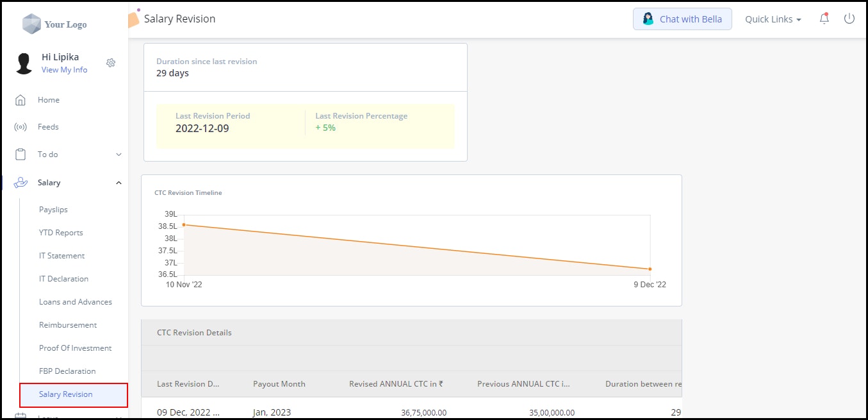Viewport: 868px width, 420px height.
Task: Select IT Declaration menu item
Action: pyautogui.click(x=63, y=279)
